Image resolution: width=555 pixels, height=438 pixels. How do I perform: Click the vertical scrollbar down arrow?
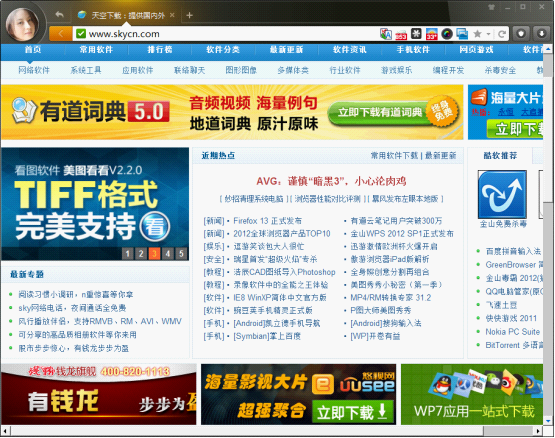click(x=548, y=421)
